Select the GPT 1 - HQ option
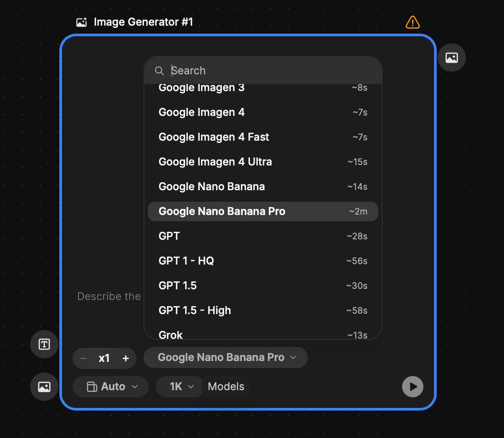Screen dimensions: 504x438 pos(263,261)
